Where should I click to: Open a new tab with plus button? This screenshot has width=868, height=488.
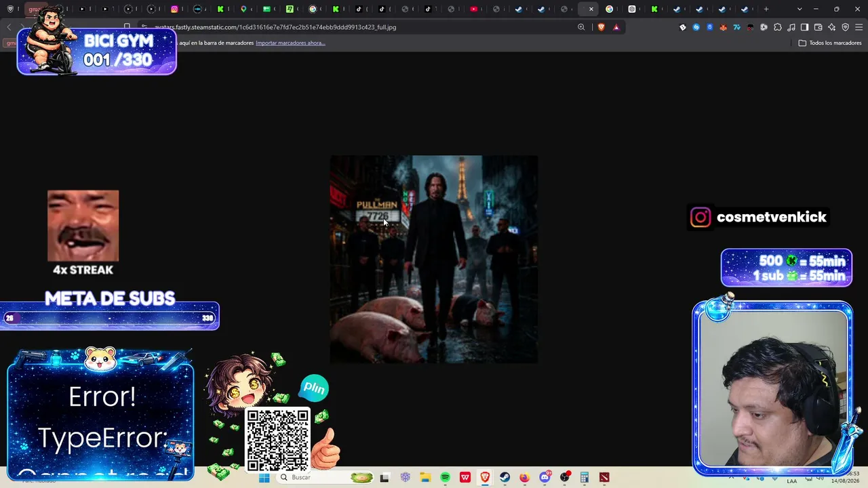click(766, 9)
